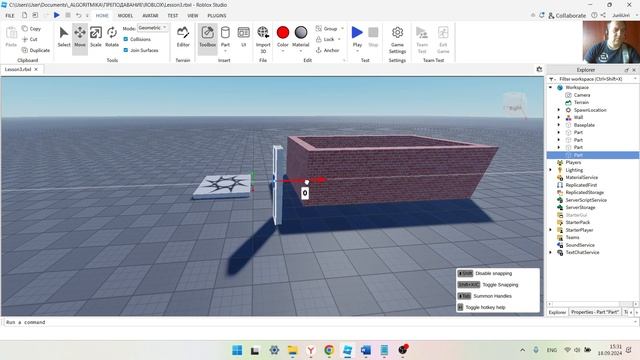The height and width of the screenshot is (360, 640).
Task: Toggle Anchor on selected part
Action: pyautogui.click(x=327, y=50)
